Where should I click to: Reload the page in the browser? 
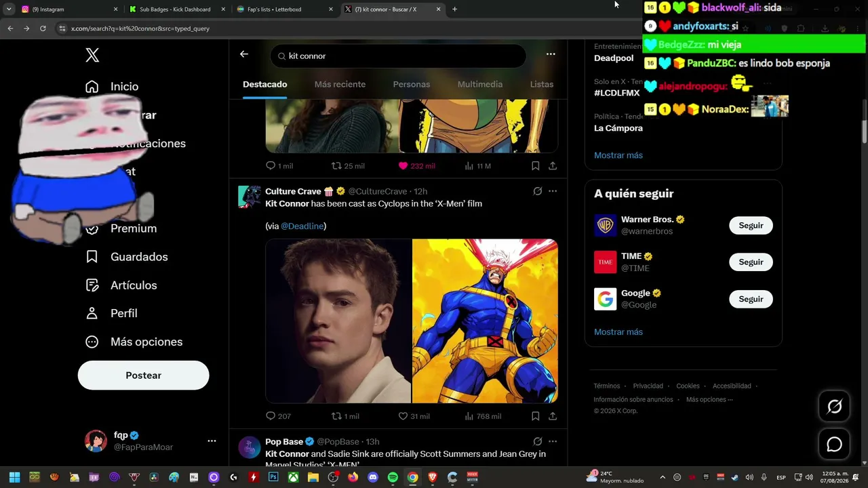pyautogui.click(x=43, y=28)
